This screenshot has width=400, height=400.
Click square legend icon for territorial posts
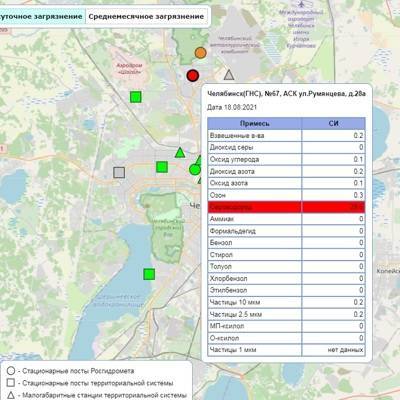11,383
